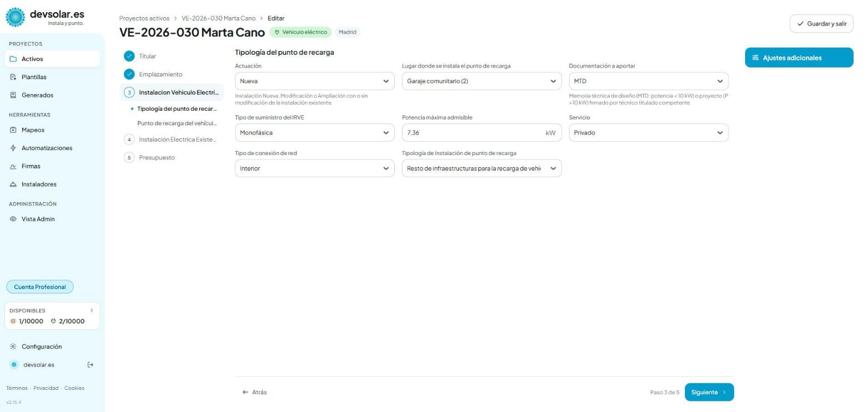The image size is (868, 412).
Task: Click the devsolar.es sun logo
Action: point(15,18)
